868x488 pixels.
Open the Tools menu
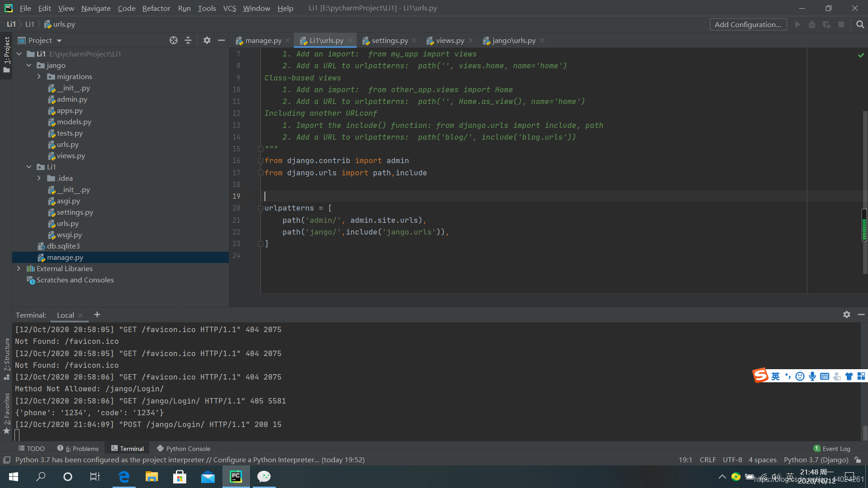[x=207, y=8]
